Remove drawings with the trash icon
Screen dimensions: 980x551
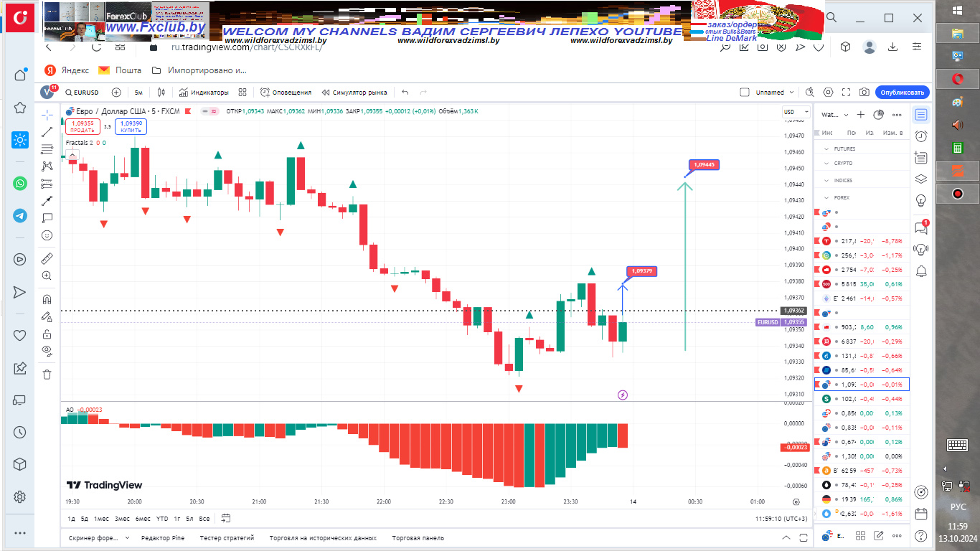tap(47, 374)
